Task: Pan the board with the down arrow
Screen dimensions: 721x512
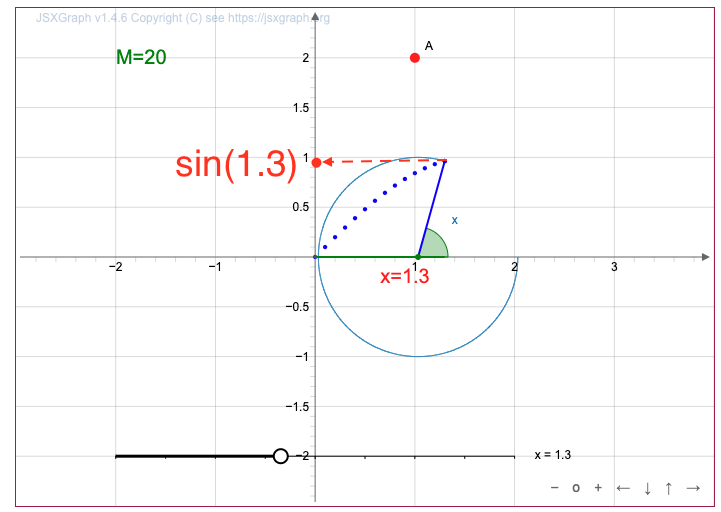Action: click(x=647, y=488)
